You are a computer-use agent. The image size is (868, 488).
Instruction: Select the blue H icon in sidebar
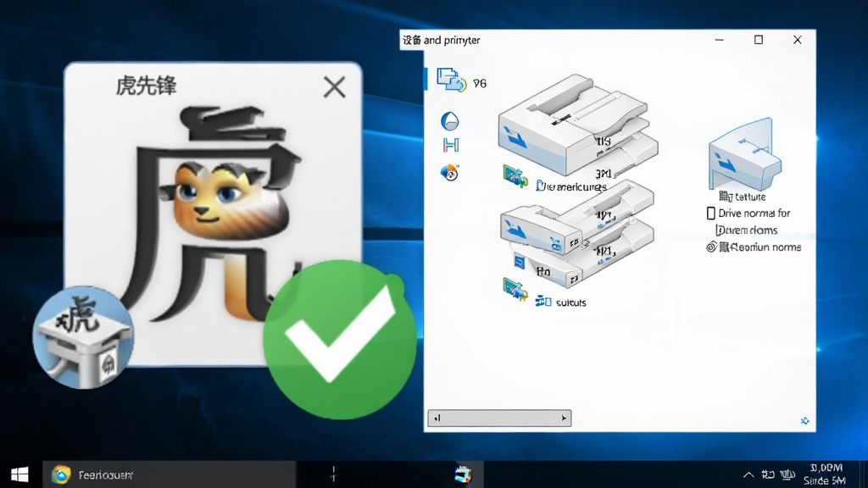click(x=451, y=145)
